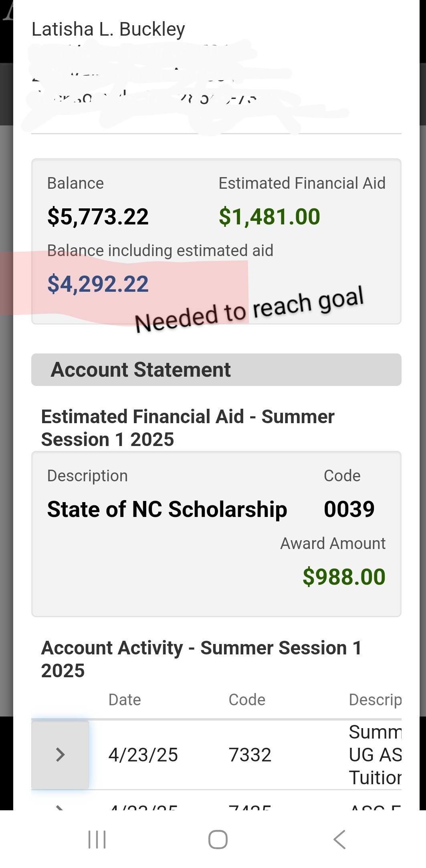Tap the green $1,481.00 estimated aid amount
Image resolution: width=426 pixels, height=868 pixels.
[x=269, y=217]
